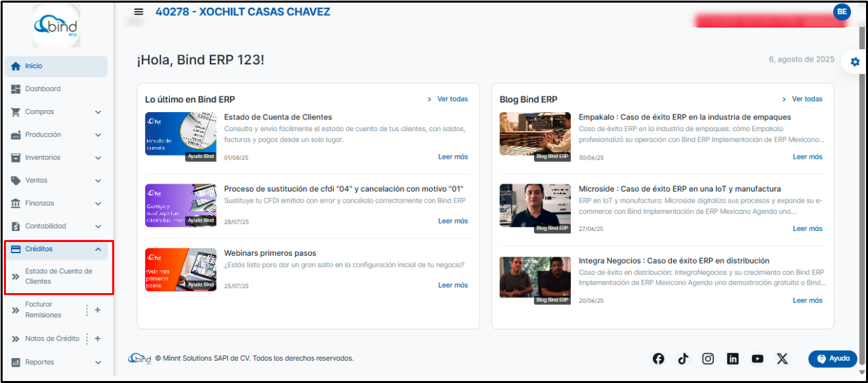Open the Instagram social icon
Image resolution: width=868 pixels, height=383 pixels.
708,359
